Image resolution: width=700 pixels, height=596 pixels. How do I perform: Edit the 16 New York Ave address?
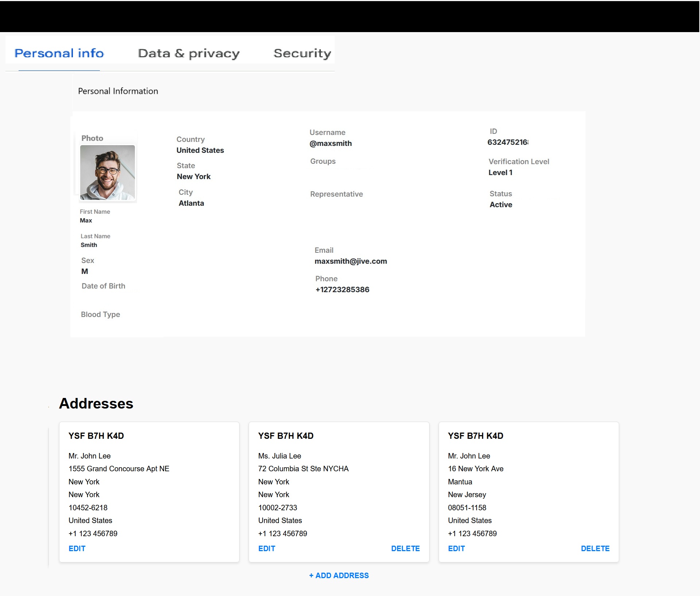coord(456,549)
